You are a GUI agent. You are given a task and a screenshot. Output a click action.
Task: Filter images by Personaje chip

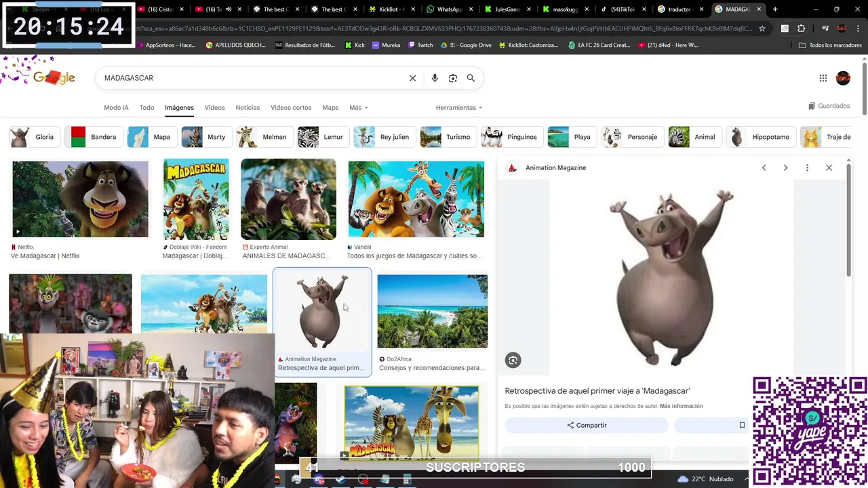[632, 137]
